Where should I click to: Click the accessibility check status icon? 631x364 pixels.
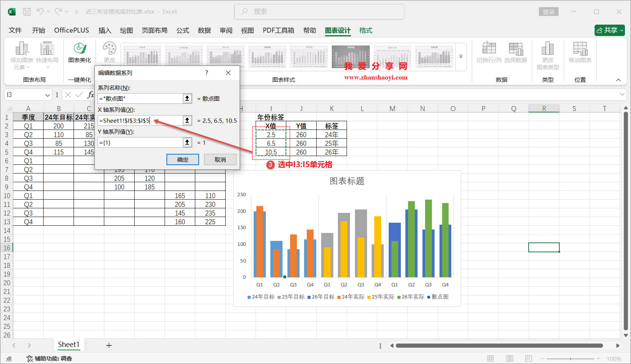point(30,359)
